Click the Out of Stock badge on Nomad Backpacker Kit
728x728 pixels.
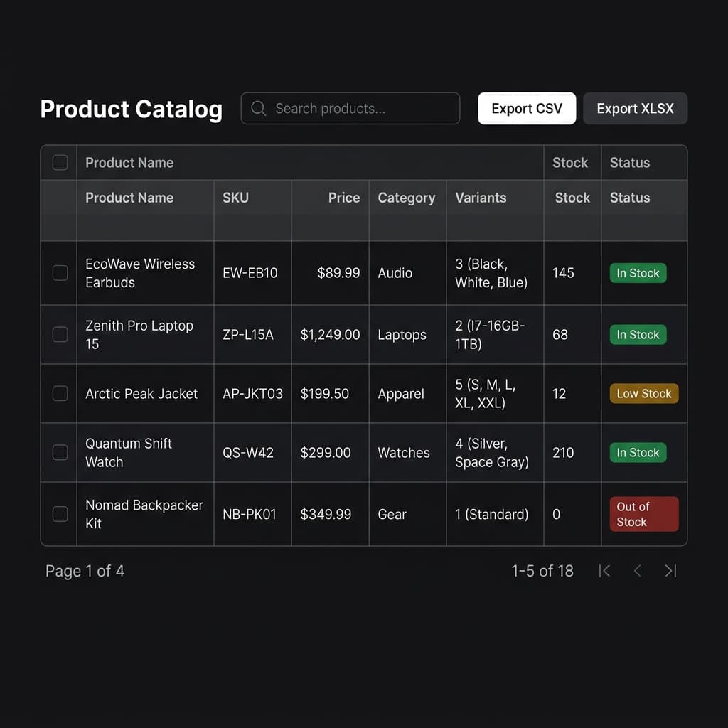(643, 513)
